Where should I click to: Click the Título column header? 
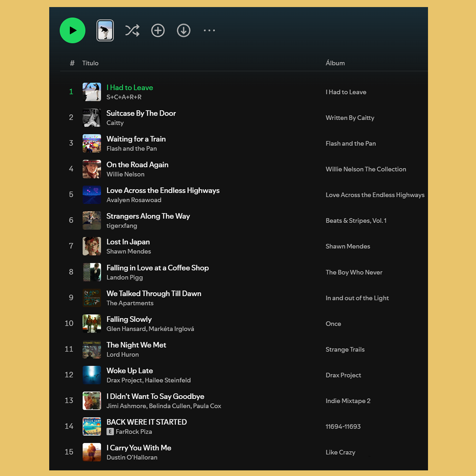click(90, 63)
